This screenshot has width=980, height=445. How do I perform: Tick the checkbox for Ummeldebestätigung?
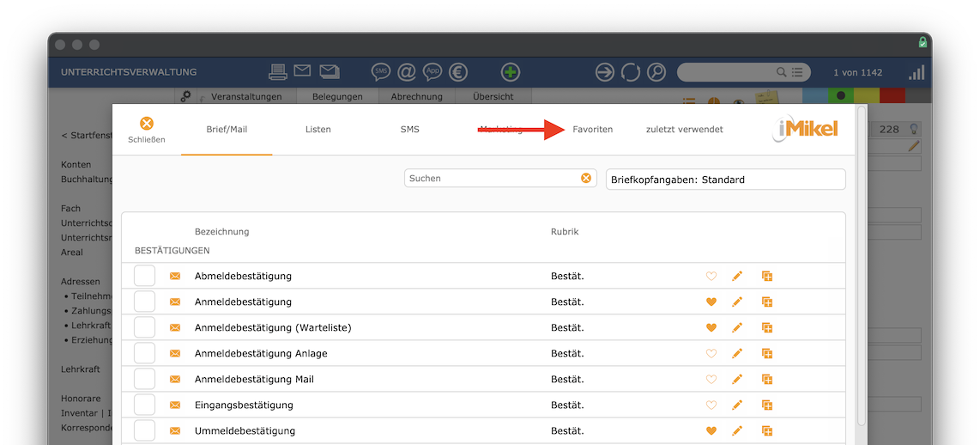pyautogui.click(x=144, y=430)
